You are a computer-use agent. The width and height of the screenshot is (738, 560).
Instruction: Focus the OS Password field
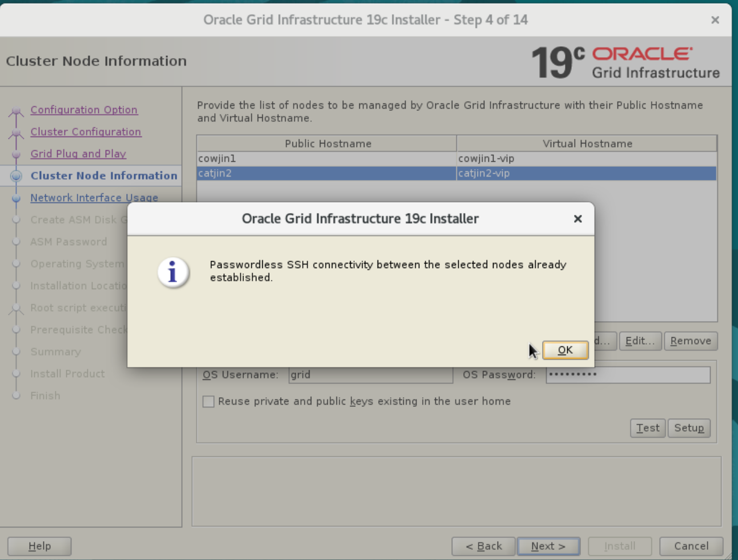point(628,375)
